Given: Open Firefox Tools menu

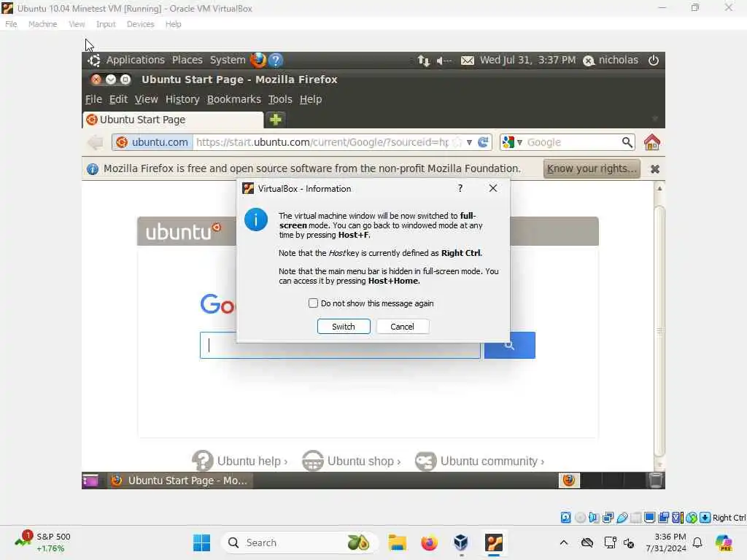Looking at the screenshot, I should coord(280,99).
